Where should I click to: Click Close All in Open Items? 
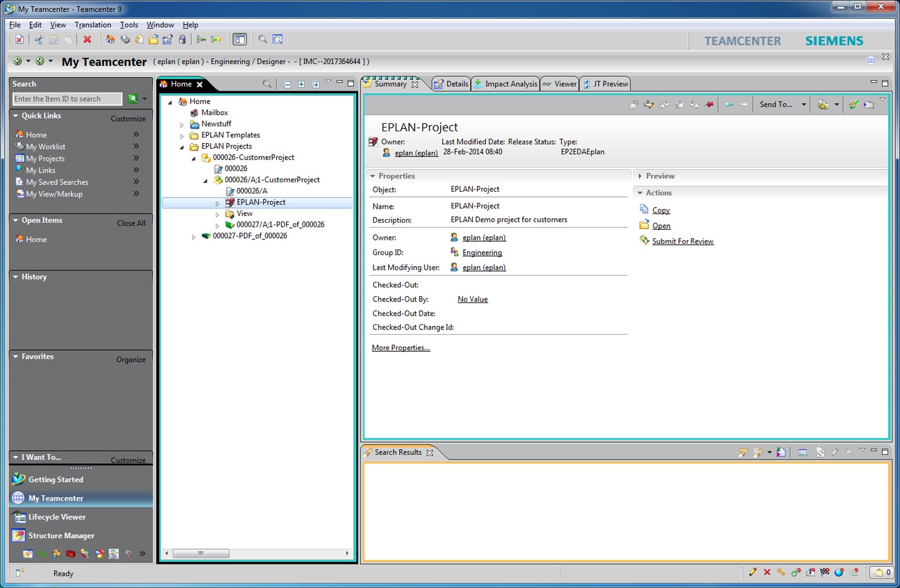pos(131,223)
